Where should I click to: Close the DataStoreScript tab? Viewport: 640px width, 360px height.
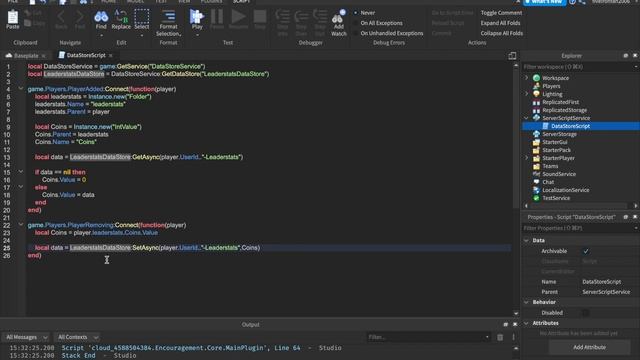tap(111, 56)
